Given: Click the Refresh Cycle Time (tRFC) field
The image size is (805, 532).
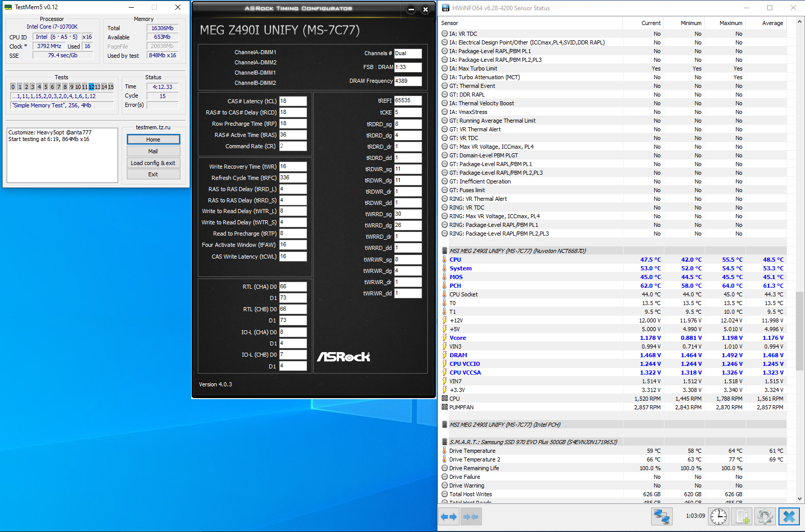Looking at the screenshot, I should coord(293,178).
